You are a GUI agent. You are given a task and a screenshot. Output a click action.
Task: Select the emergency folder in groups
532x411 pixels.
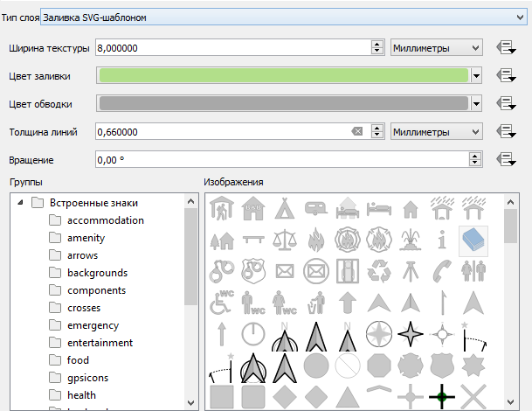[93, 325]
